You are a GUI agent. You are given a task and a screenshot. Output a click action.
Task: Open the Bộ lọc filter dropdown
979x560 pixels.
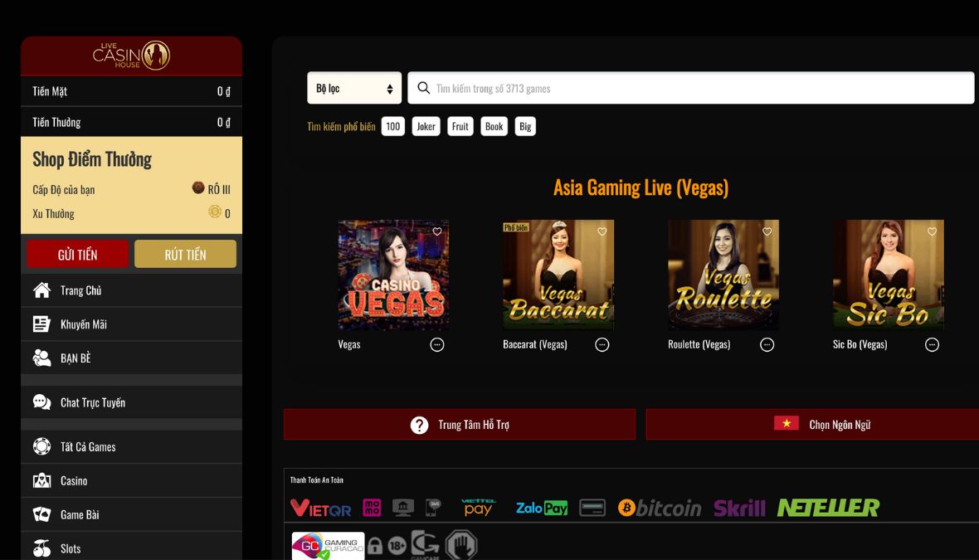coord(354,87)
